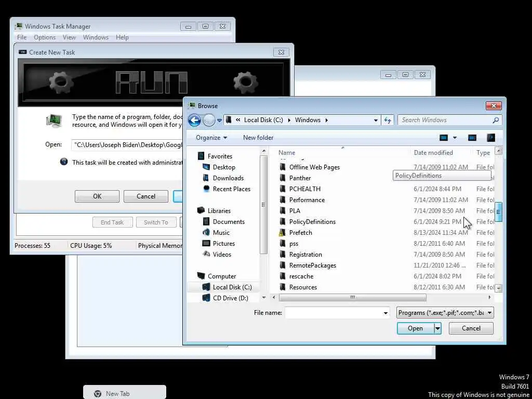Expand the arrow after Windows in breadcrumb
The width and height of the screenshot is (532, 399).
click(x=327, y=120)
